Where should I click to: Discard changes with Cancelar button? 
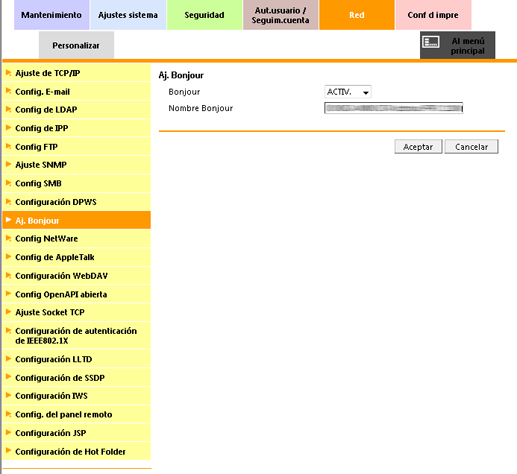click(471, 147)
